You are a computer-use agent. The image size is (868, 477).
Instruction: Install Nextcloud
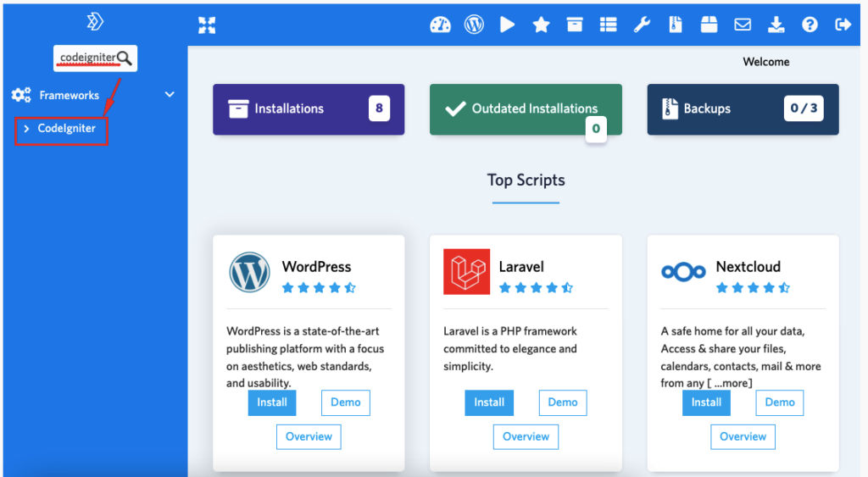pos(706,402)
